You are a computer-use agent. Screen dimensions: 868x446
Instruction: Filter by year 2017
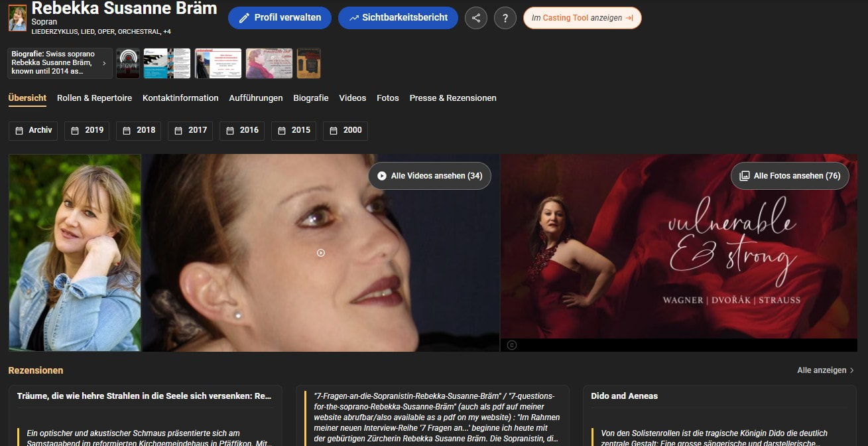coord(190,131)
